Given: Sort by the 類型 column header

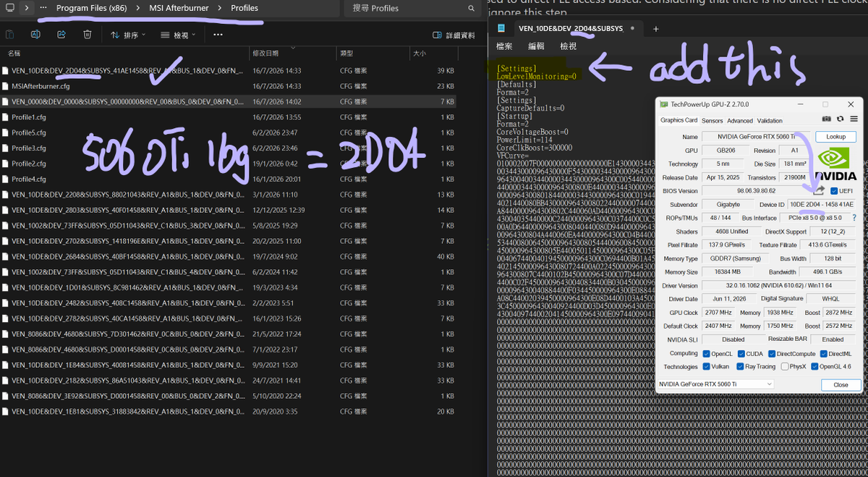Looking at the screenshot, I should tap(373, 54).
